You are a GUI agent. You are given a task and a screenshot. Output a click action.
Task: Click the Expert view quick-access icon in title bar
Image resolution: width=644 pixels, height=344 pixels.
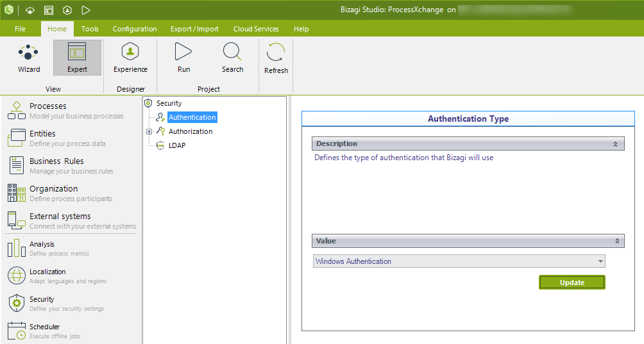pyautogui.click(x=49, y=10)
